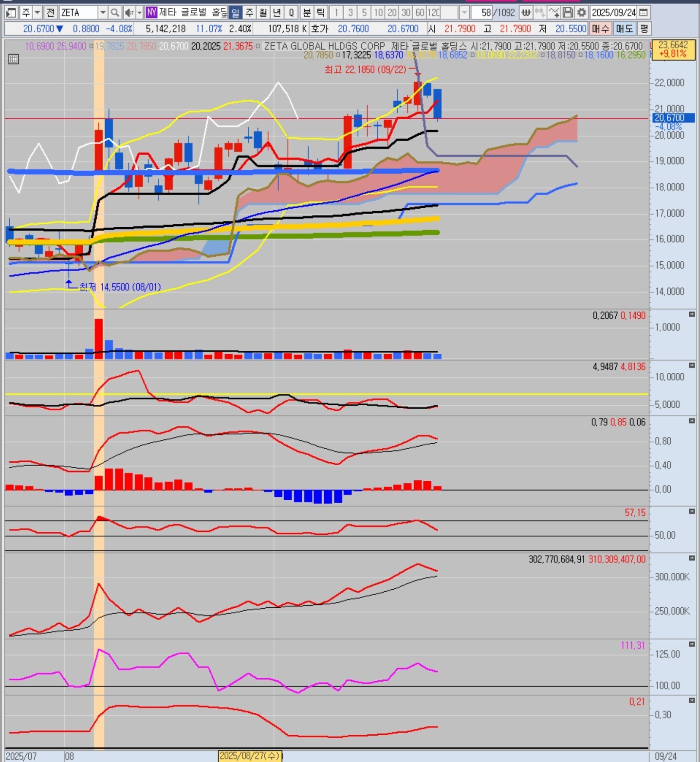Switch to minute 분 chart period
This screenshot has width=700, height=762.
pyautogui.click(x=307, y=12)
